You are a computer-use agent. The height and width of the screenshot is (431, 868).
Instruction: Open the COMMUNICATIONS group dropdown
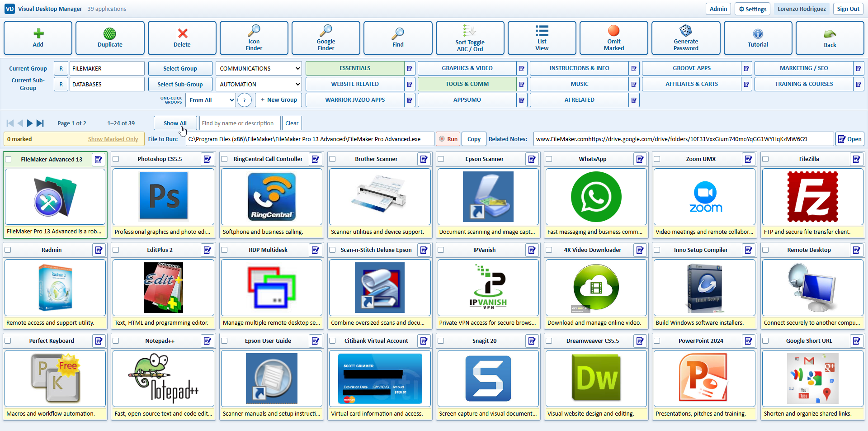click(x=259, y=68)
